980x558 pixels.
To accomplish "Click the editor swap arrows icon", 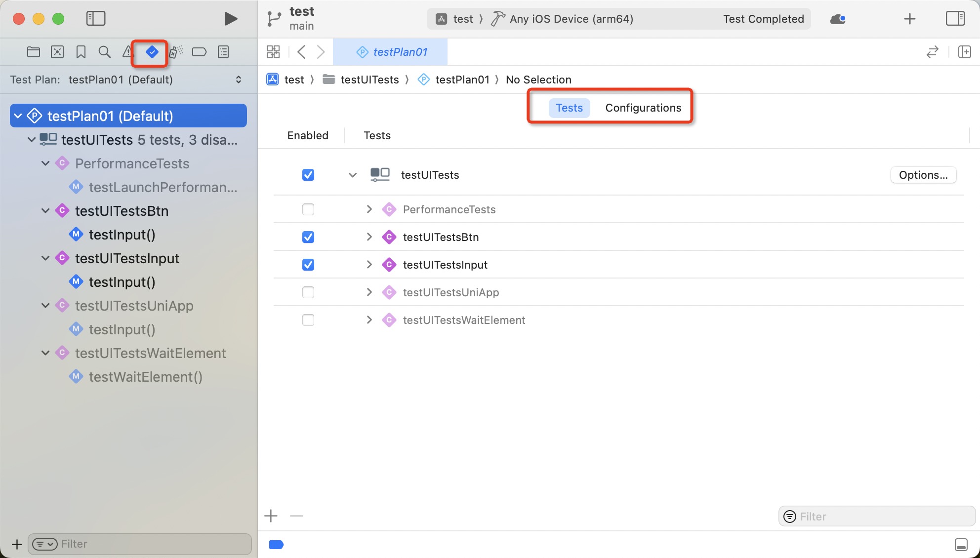I will tap(933, 52).
